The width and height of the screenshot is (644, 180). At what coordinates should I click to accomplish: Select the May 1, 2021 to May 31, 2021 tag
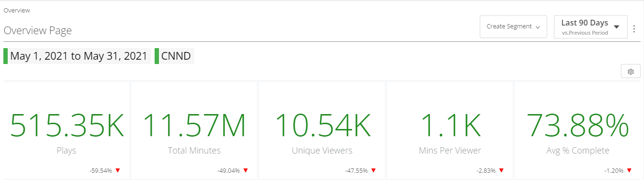(x=77, y=56)
